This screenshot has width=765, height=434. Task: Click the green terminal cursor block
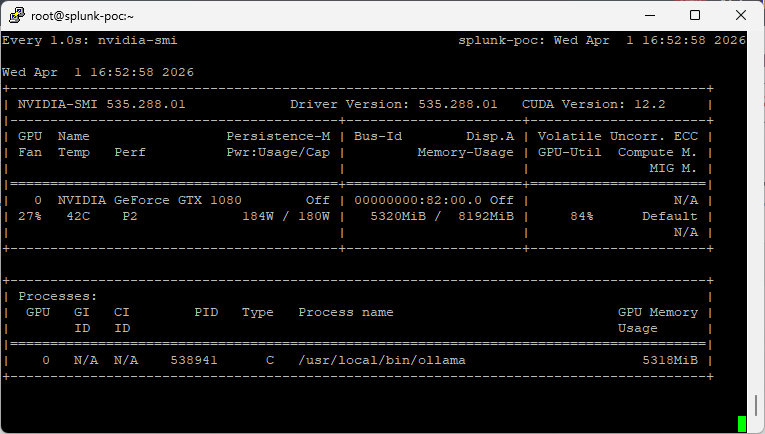[742, 424]
